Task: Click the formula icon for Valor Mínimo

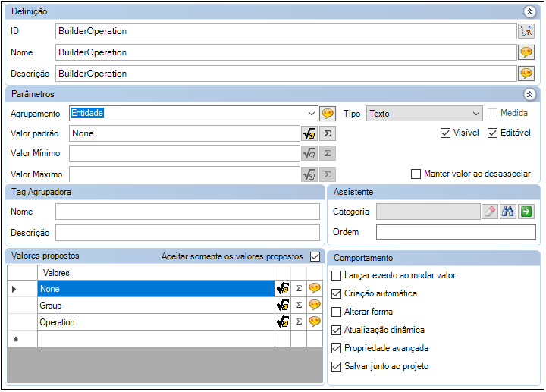Action: pyautogui.click(x=309, y=153)
